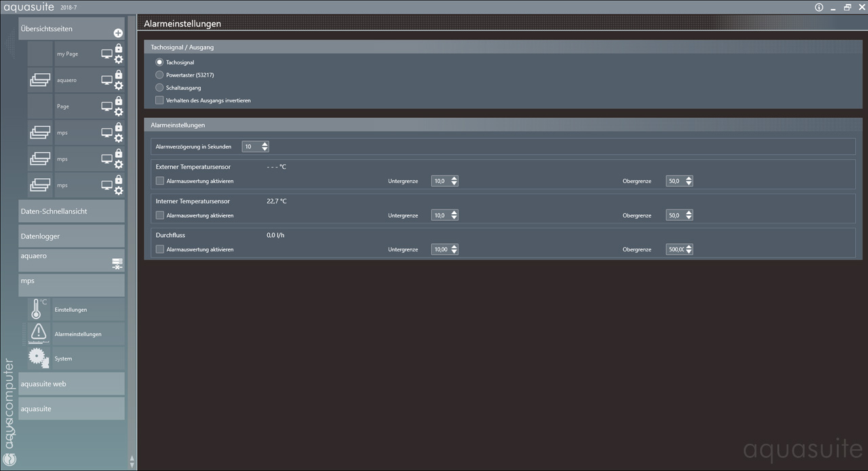This screenshot has height=471, width=868.
Task: Add a new overview page with plus icon
Action: pyautogui.click(x=118, y=33)
